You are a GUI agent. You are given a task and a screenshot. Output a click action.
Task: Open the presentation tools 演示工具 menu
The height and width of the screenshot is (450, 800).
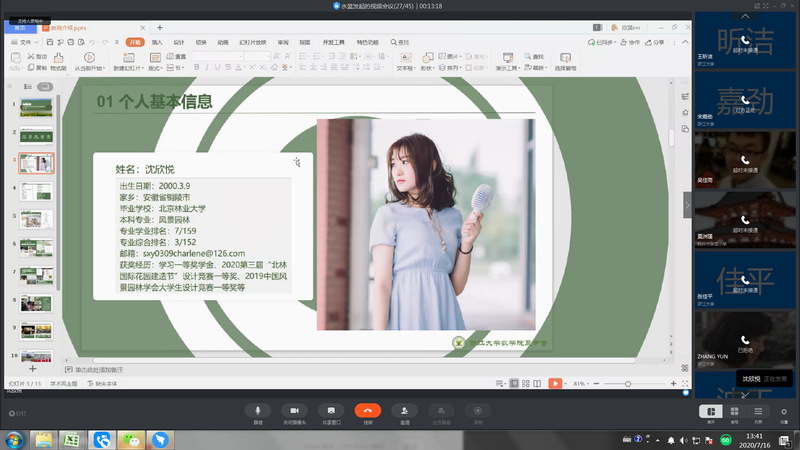(507, 61)
